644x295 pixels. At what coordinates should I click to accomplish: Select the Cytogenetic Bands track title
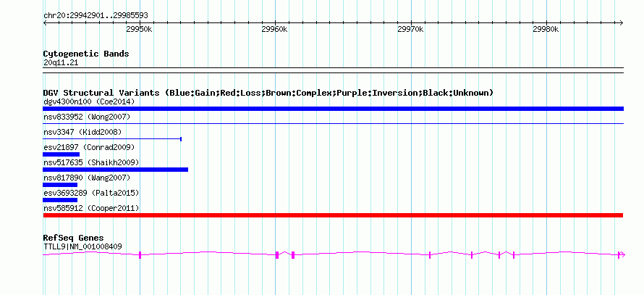click(86, 54)
